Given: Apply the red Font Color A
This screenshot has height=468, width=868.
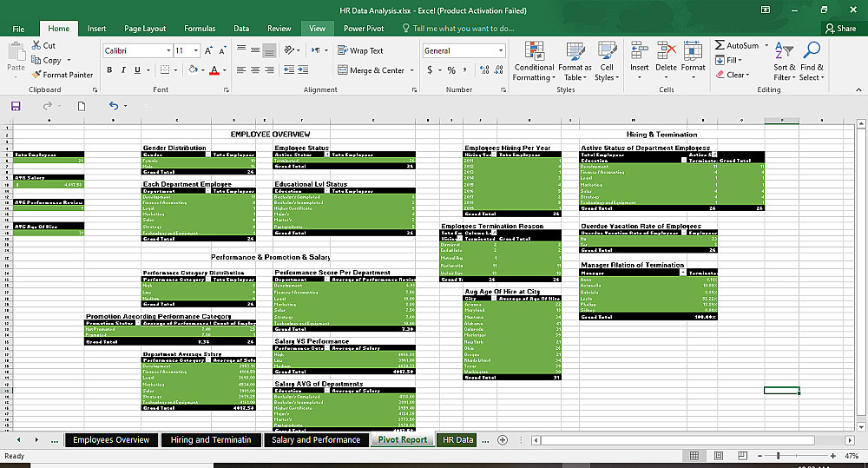Looking at the screenshot, I should point(214,69).
